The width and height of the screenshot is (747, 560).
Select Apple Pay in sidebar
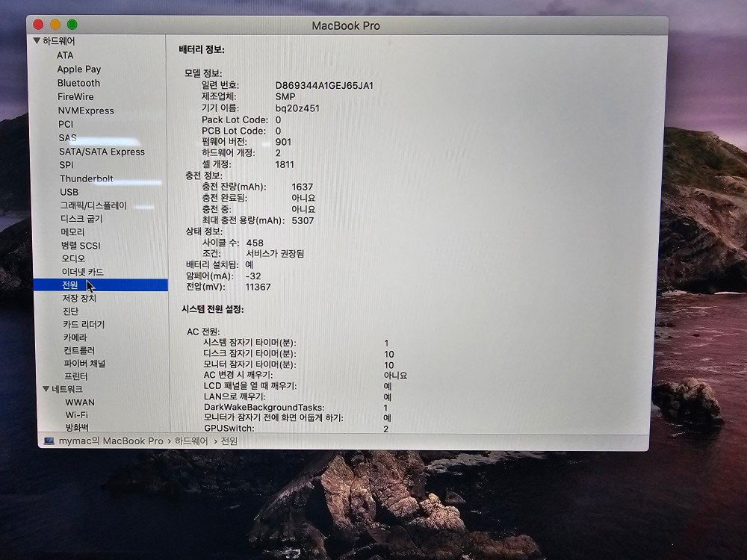(x=79, y=69)
